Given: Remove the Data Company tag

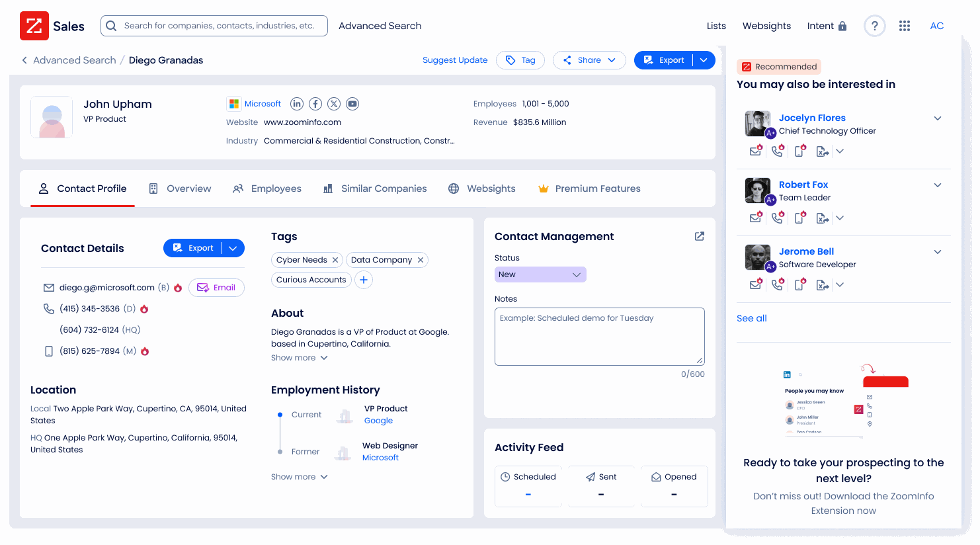Looking at the screenshot, I should click(x=420, y=260).
